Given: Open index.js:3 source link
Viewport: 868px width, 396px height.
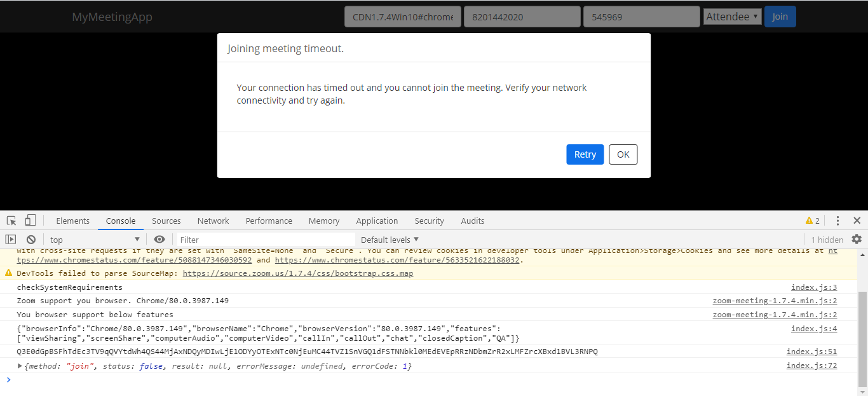Looking at the screenshot, I should point(814,287).
